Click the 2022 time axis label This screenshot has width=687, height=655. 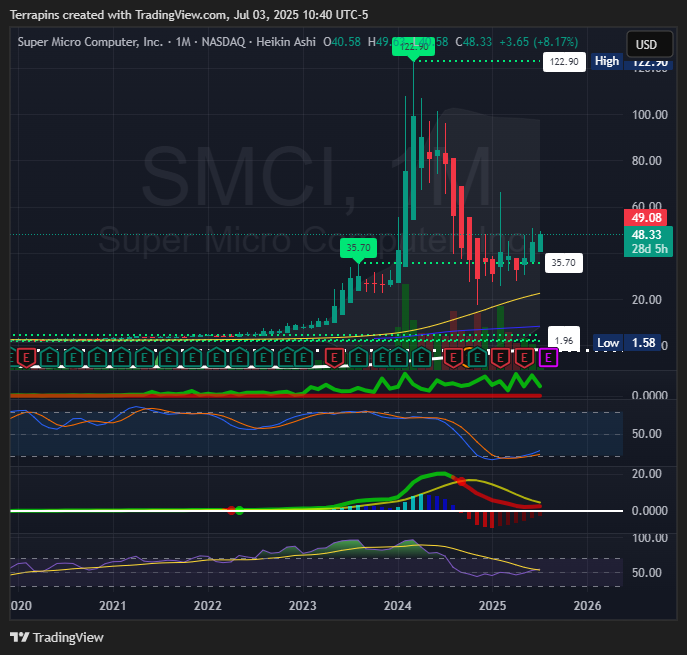(x=208, y=605)
